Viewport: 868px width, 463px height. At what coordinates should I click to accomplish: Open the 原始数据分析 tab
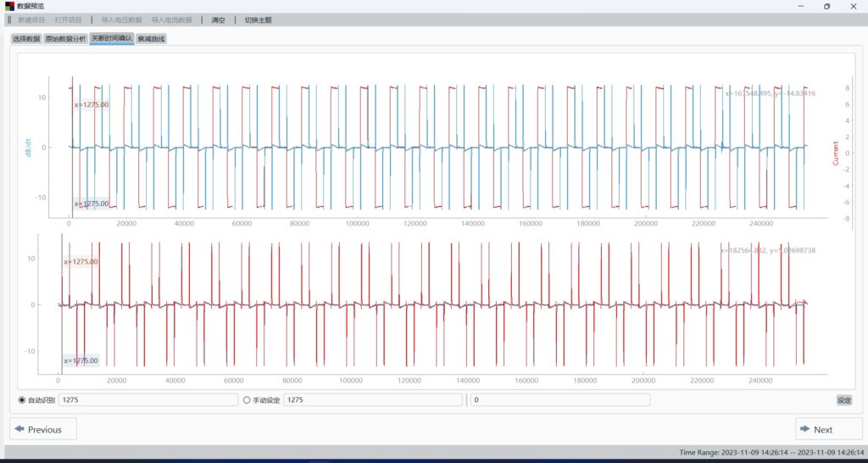[65, 39]
